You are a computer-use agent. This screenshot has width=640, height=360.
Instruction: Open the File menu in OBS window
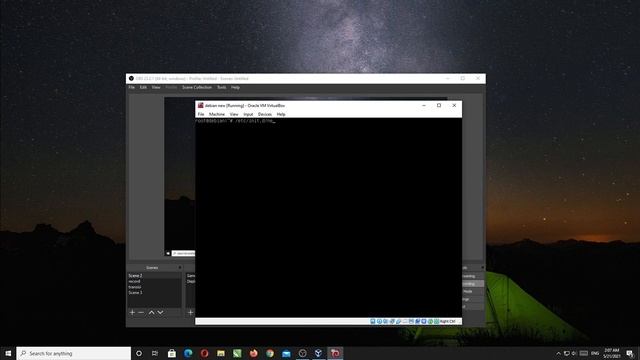[131, 87]
